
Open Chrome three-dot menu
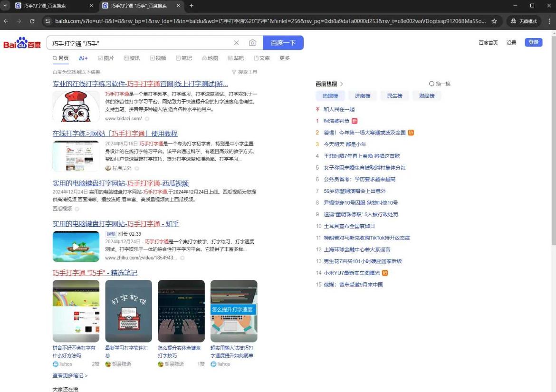549,21
